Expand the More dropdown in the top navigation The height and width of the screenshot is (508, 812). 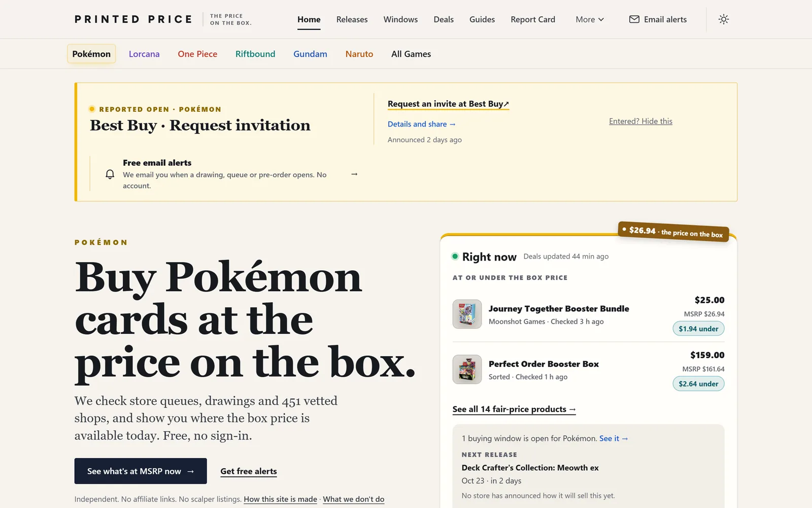tap(590, 19)
